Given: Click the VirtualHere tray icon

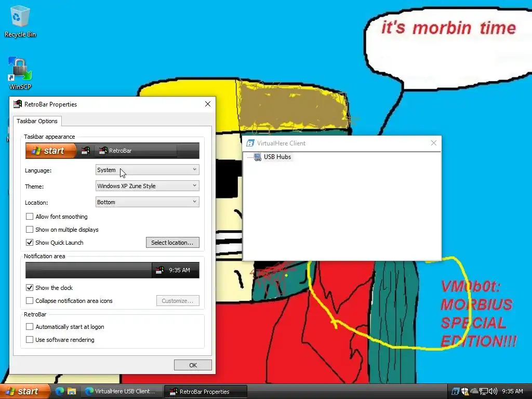Looking at the screenshot, I should [x=455, y=391].
